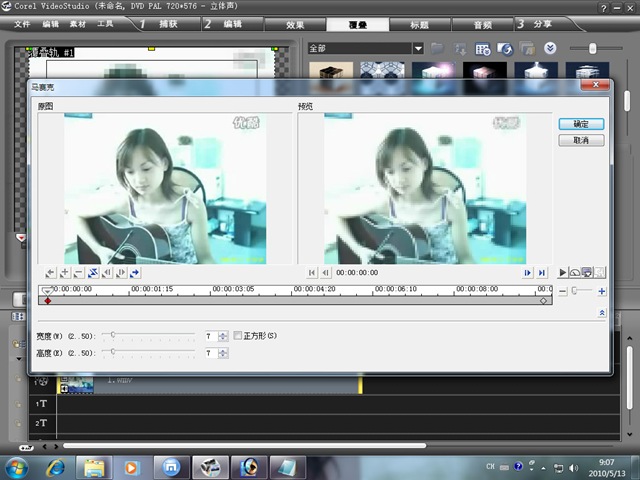Viewport: 640px width, 480px height.
Task: Open the 文件 (File) menu
Action: 22,24
